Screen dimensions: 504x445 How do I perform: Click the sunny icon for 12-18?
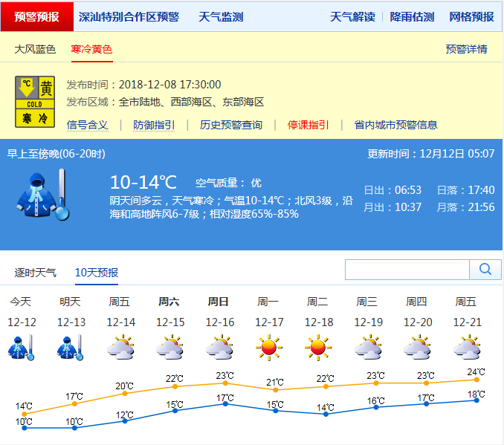pyautogui.click(x=318, y=347)
